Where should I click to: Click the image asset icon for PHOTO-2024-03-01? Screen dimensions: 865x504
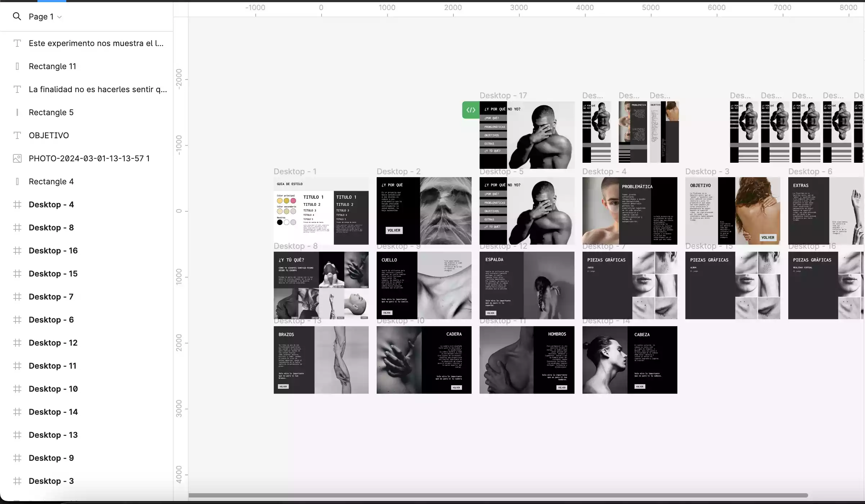click(17, 158)
